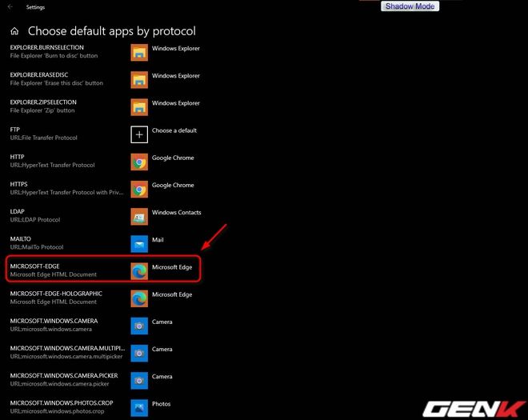Viewport: 528px width, 420px height.
Task: Click 'Photos' label for PHOTOS.CROP row
Action: [161, 404]
